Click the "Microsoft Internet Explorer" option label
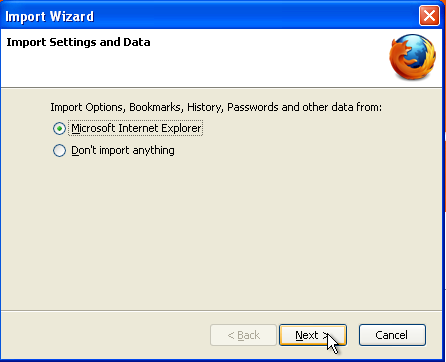The height and width of the screenshot is (362, 446). (136, 128)
